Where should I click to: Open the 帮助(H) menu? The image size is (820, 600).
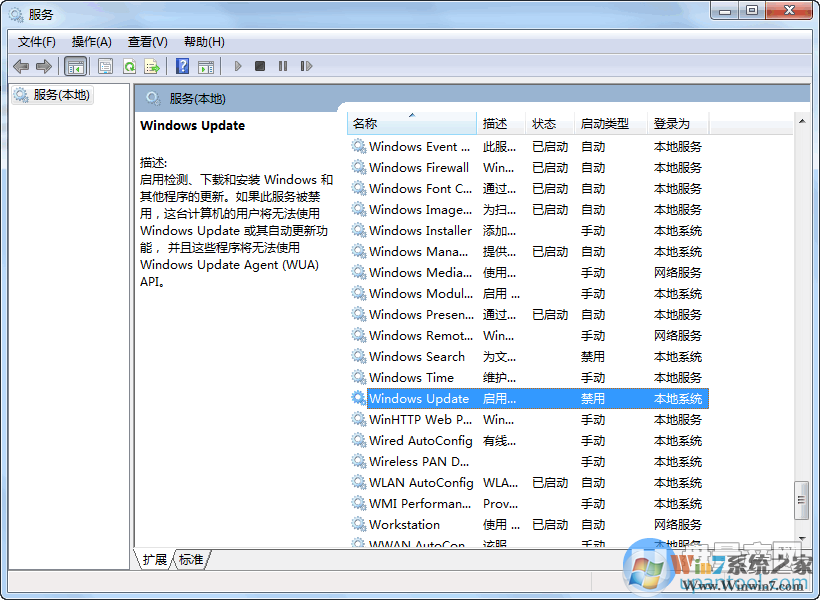tap(204, 42)
